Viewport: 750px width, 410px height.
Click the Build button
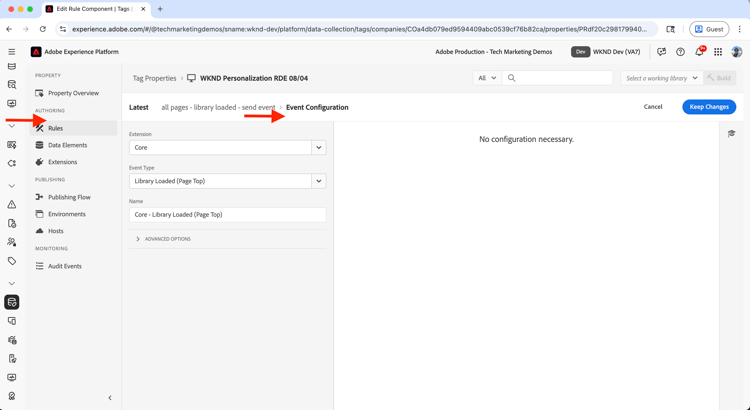click(x=720, y=78)
